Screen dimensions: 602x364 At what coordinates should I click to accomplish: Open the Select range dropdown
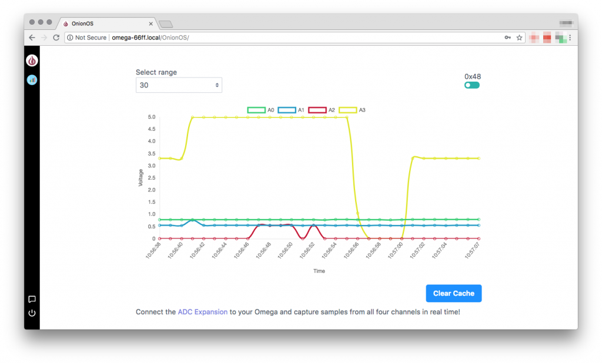point(179,85)
